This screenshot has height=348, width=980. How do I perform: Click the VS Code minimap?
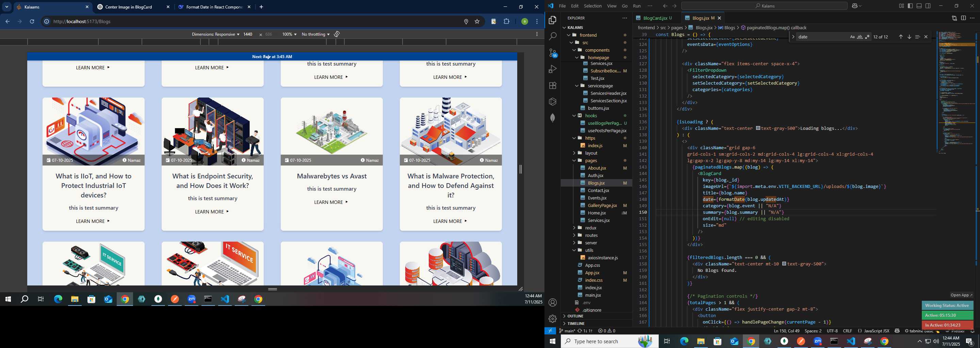[956, 93]
